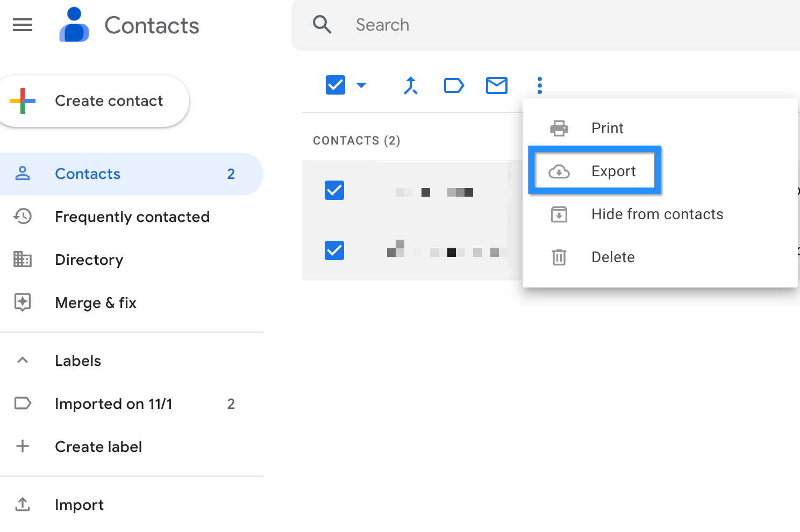The image size is (800, 532).
Task: Click the Print icon in the menu
Action: (559, 128)
